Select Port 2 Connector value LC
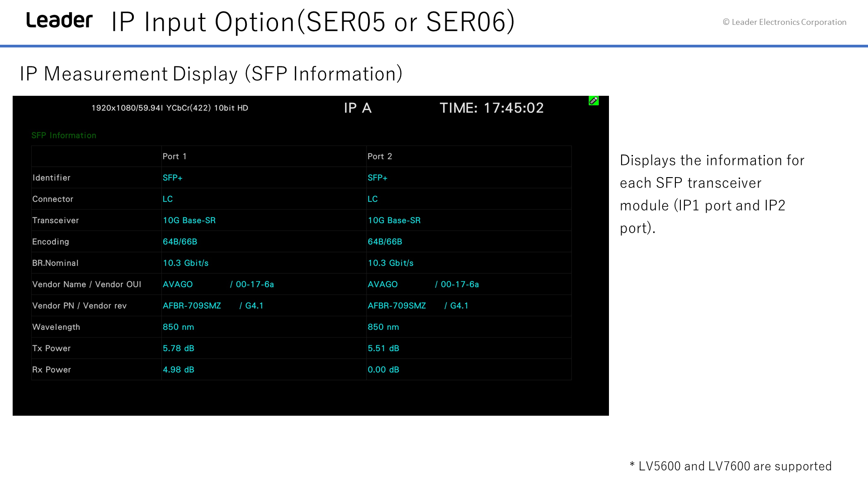 (x=373, y=199)
